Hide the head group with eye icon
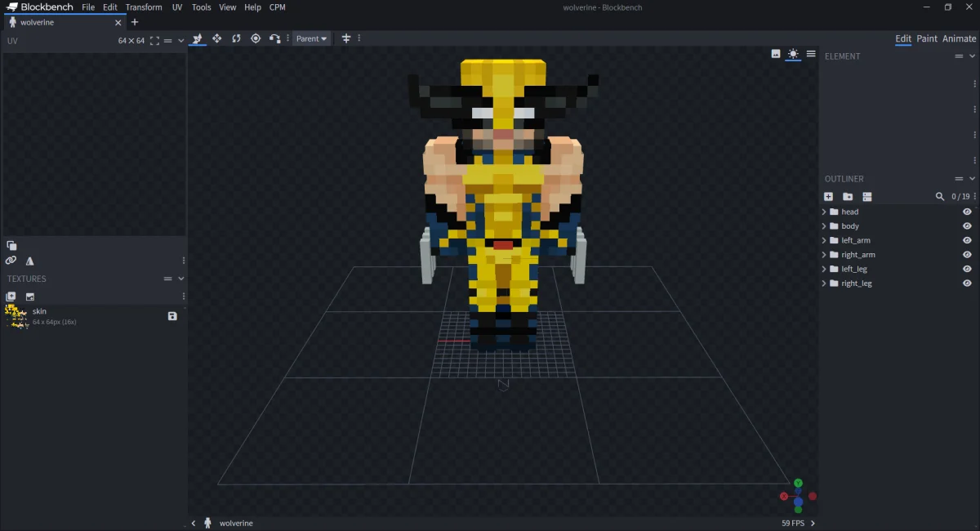980x531 pixels. point(967,212)
